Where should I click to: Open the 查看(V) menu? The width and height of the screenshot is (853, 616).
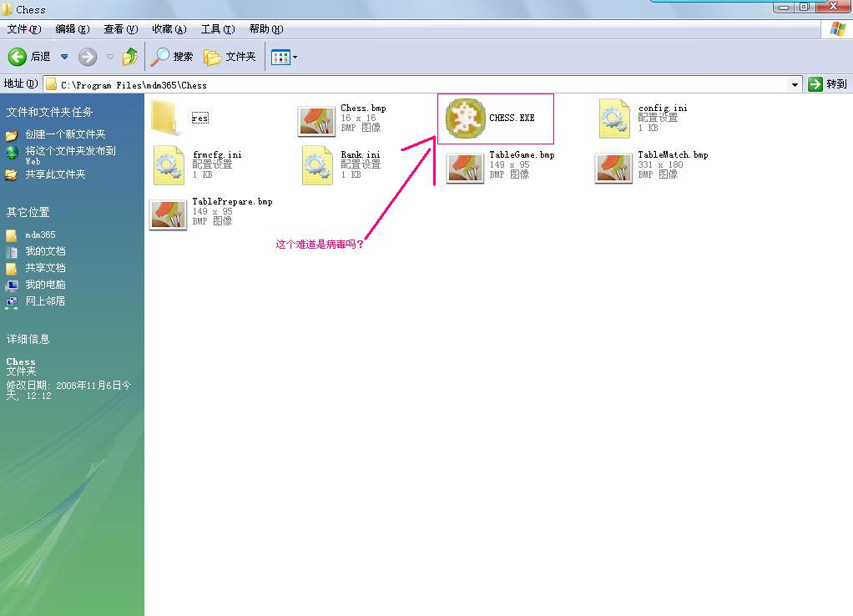click(121, 29)
